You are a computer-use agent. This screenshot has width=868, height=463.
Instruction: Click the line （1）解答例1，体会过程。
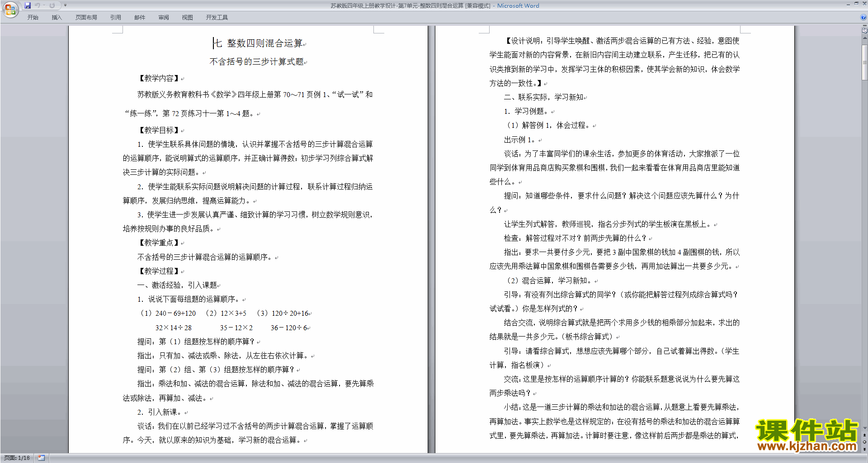pyautogui.click(x=547, y=125)
